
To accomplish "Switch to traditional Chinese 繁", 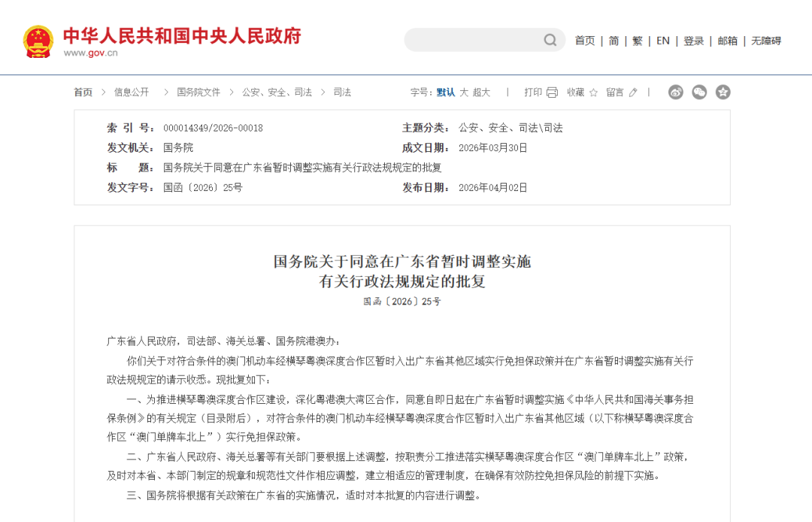I will click(638, 41).
